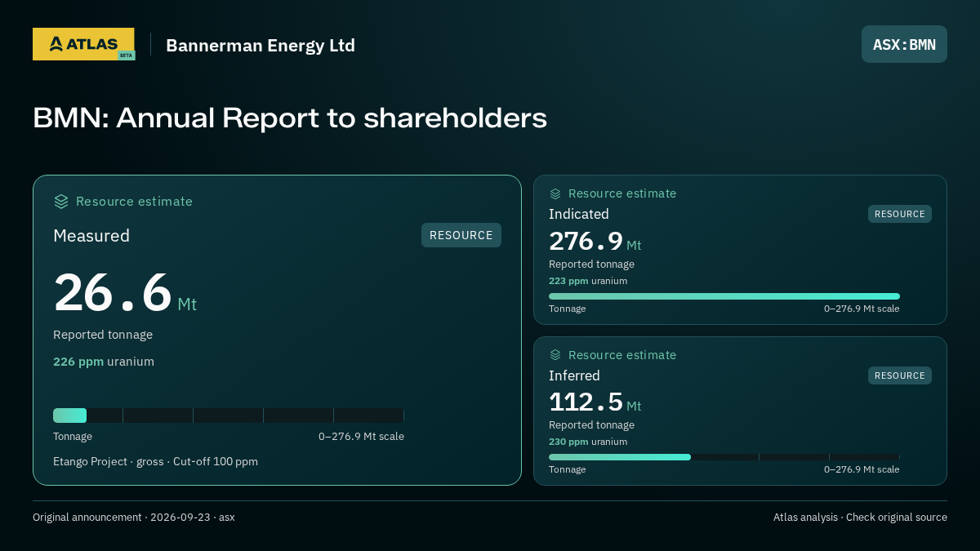Viewport: 980px width, 551px height.
Task: Click the 230 ppm uranium grade
Action: (588, 442)
